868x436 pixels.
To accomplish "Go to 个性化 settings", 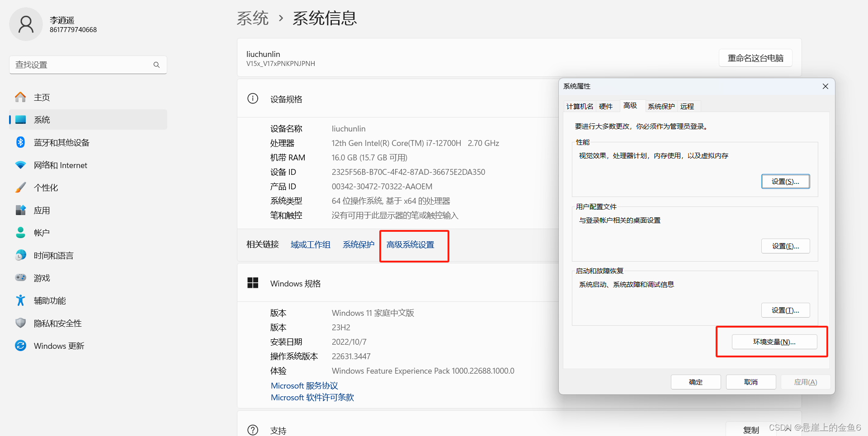I will 88,188.
